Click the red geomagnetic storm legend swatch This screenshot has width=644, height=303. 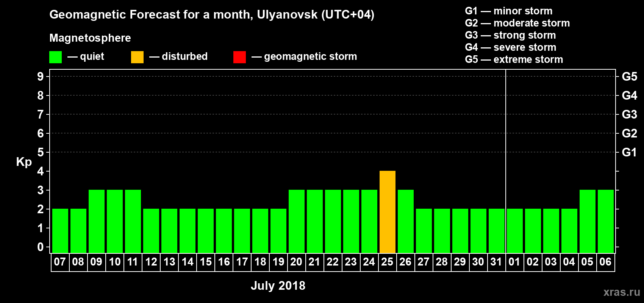(x=239, y=57)
